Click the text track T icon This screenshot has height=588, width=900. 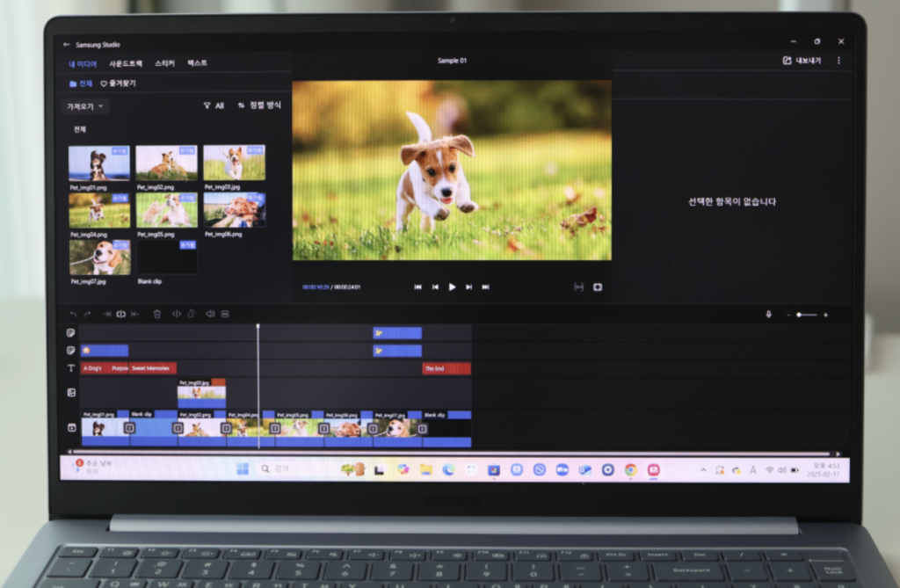click(71, 368)
